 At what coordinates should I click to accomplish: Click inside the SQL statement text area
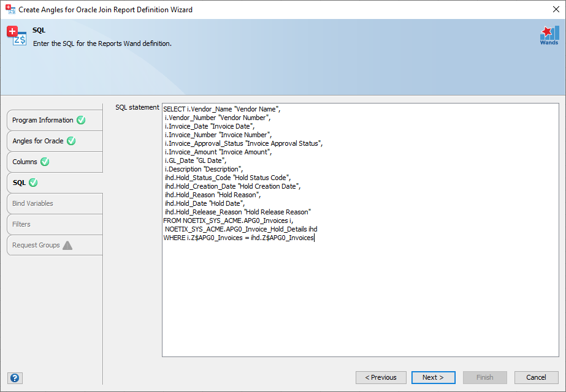pyautogui.click(x=360, y=294)
